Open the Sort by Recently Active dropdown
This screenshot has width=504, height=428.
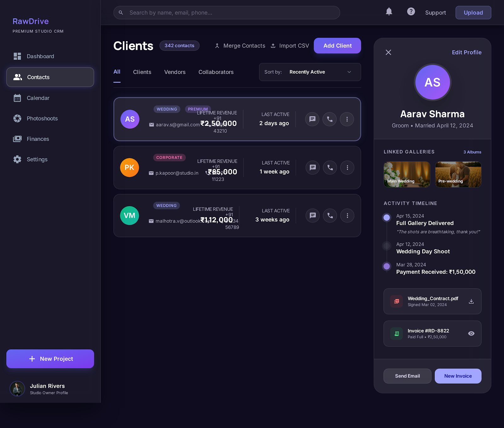click(x=310, y=72)
